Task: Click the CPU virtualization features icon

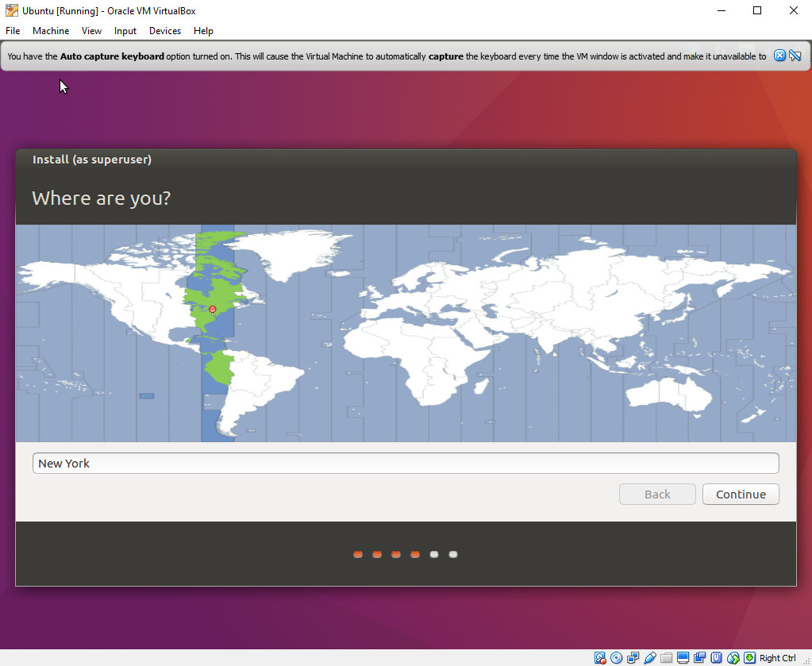Action: [x=716, y=658]
